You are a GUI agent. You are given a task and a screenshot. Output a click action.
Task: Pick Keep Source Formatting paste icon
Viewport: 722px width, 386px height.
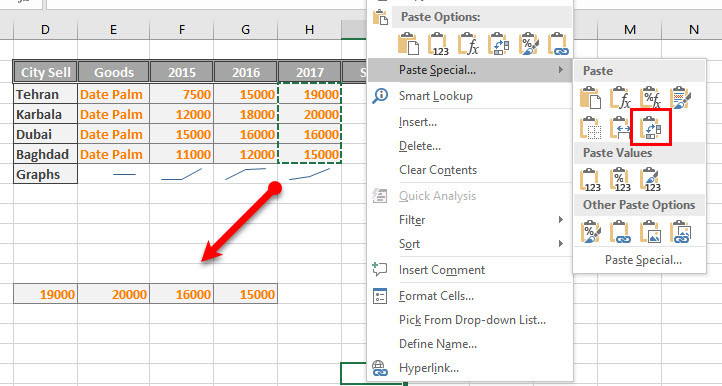coord(681,97)
